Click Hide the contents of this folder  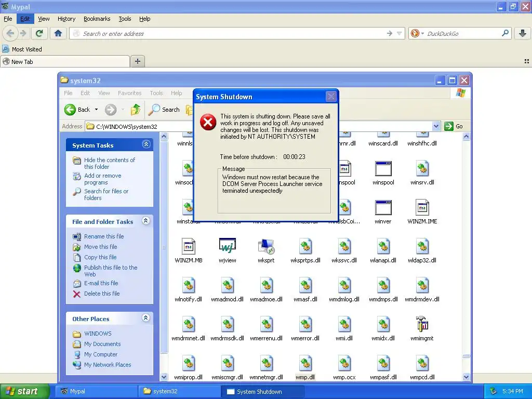[109, 163]
